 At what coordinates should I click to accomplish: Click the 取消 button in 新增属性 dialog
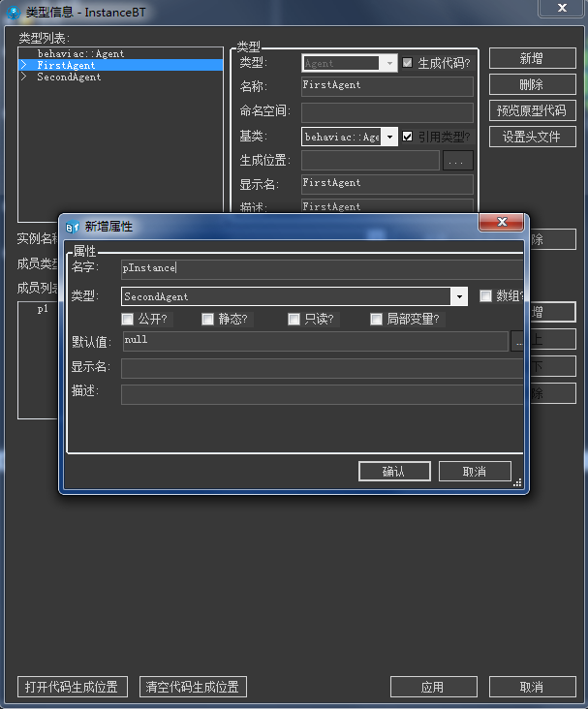coord(474,472)
